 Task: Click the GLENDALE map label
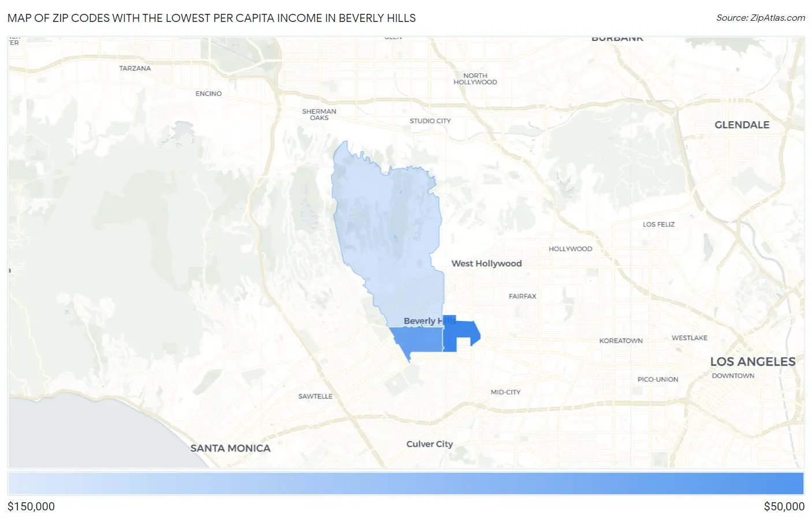742,125
